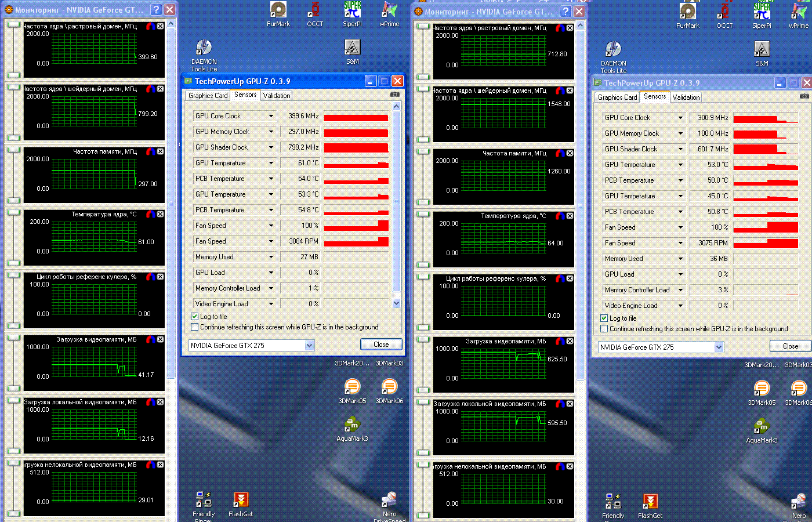Open Validation tab in GPU-Z showing 100.0 MHz memory
This screenshot has width=812, height=522.
[686, 97]
